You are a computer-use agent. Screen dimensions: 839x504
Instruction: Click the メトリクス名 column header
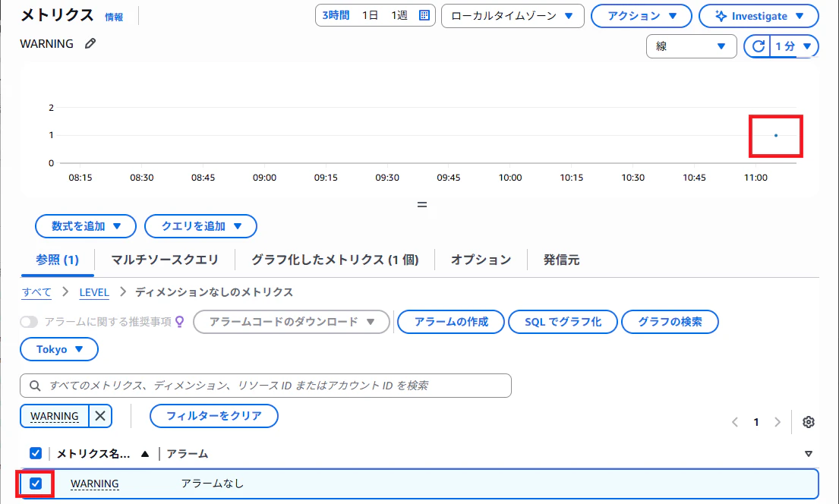tap(93, 454)
